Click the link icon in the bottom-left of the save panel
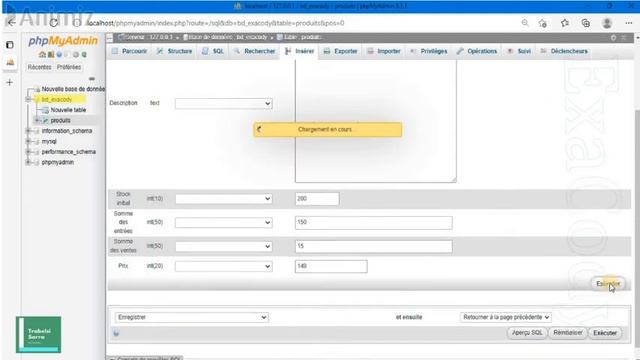The width and height of the screenshot is (640, 360). tap(116, 333)
